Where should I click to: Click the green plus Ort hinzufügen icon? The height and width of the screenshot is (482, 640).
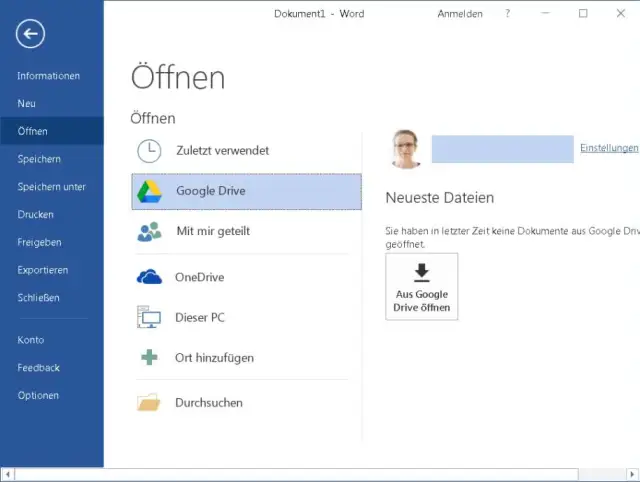click(x=149, y=358)
